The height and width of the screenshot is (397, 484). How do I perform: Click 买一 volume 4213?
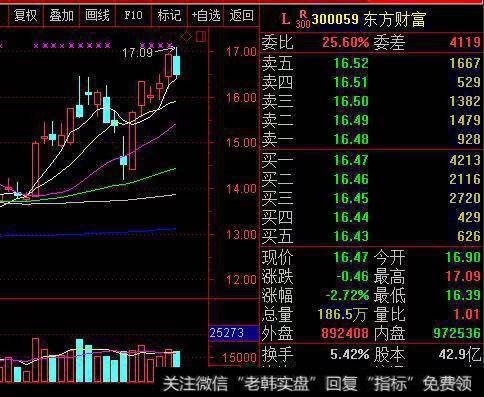click(465, 160)
